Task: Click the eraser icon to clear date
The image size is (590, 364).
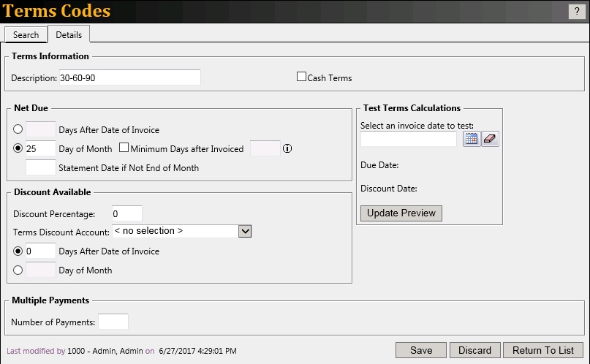Action: 490,139
